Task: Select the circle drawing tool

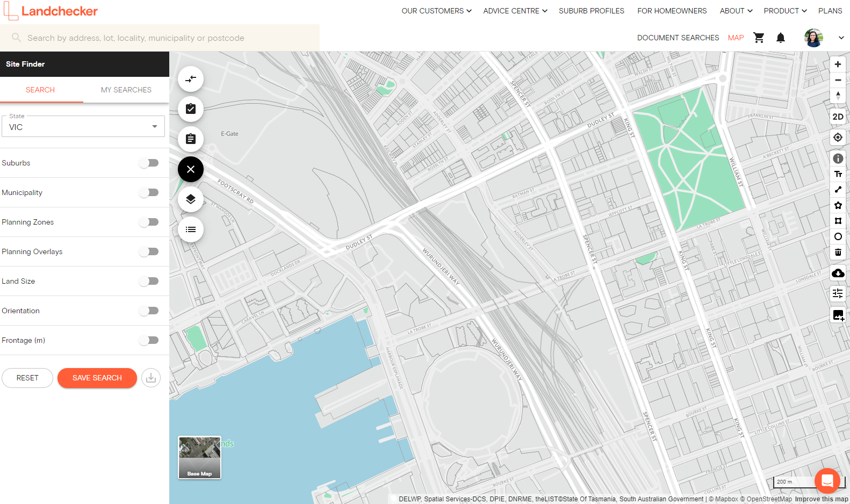Action: click(838, 236)
